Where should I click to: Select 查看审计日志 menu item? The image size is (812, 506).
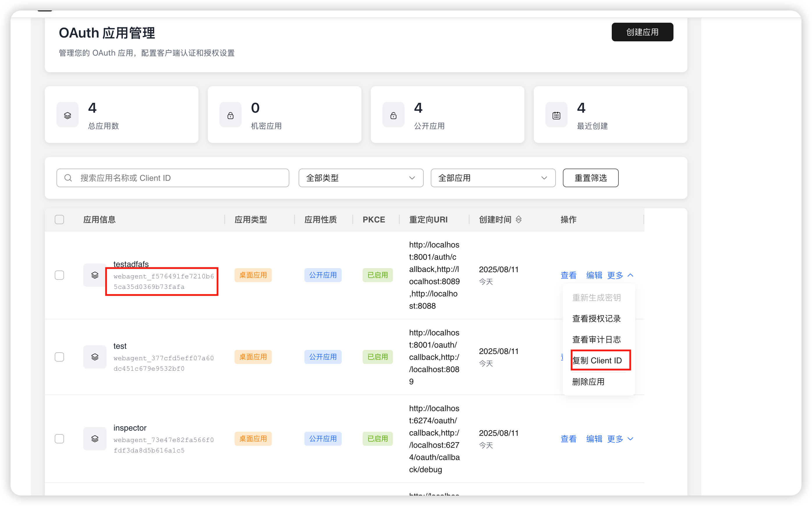pos(596,339)
